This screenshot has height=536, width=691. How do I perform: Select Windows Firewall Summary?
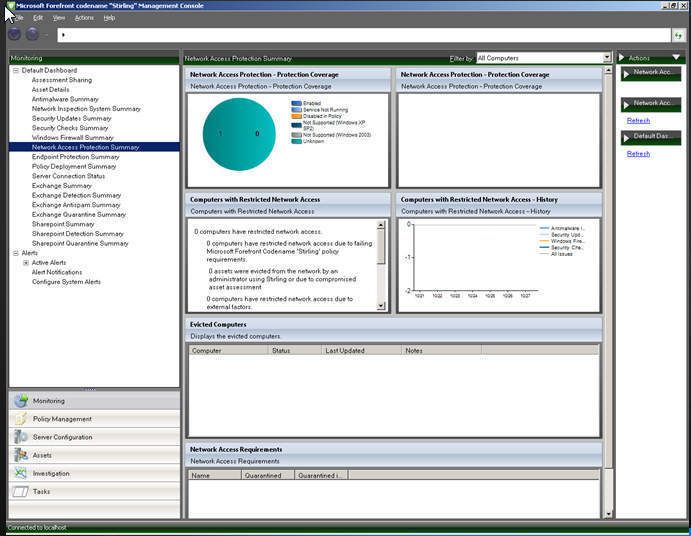(x=72, y=138)
